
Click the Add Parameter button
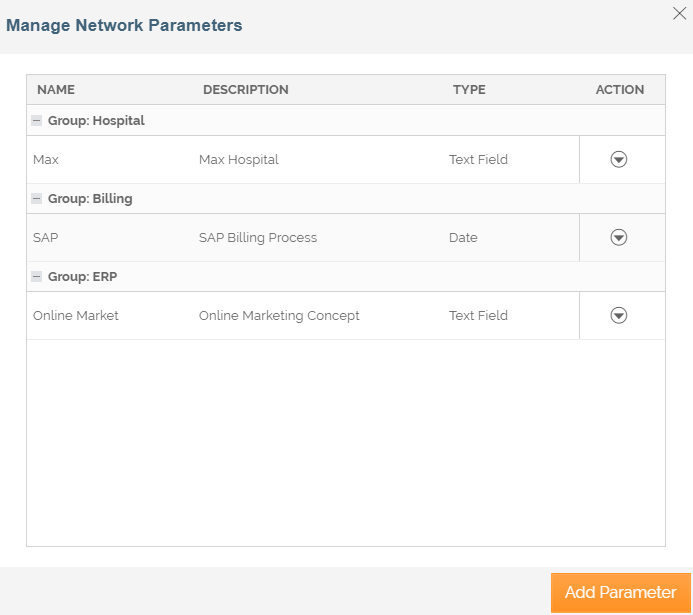[x=620, y=592]
